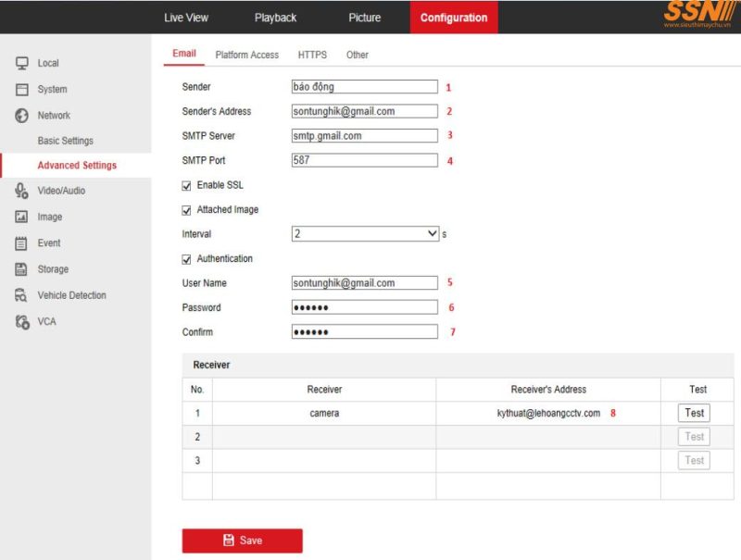Open the HTTPS tab
The image size is (741, 560).
pyautogui.click(x=312, y=55)
